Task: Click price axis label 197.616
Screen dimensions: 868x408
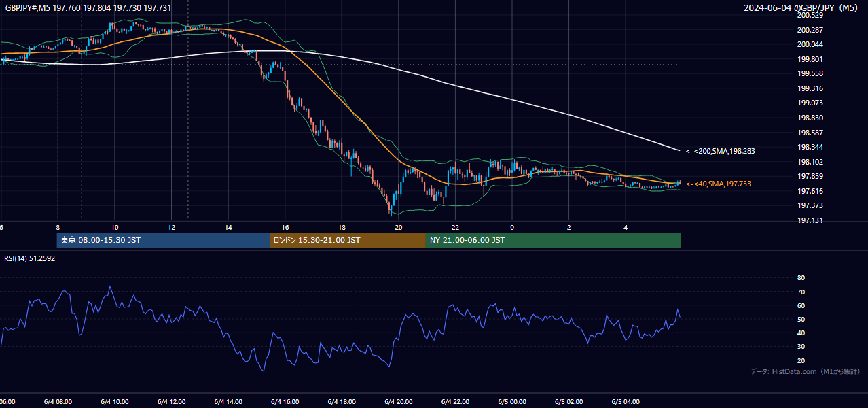Action: (x=810, y=191)
